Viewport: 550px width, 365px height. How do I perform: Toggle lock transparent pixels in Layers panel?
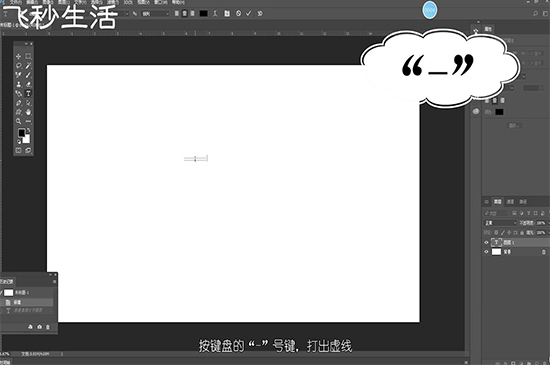click(496, 232)
